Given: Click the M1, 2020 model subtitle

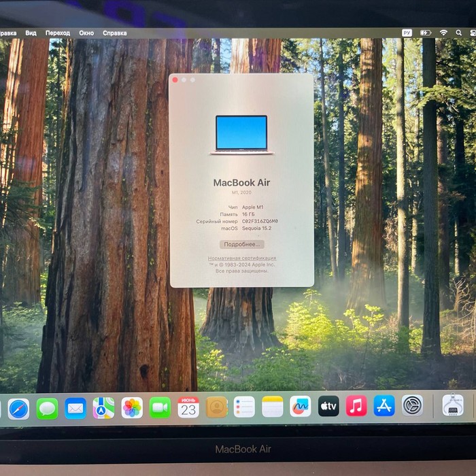Looking at the screenshot, I should 241,192.
